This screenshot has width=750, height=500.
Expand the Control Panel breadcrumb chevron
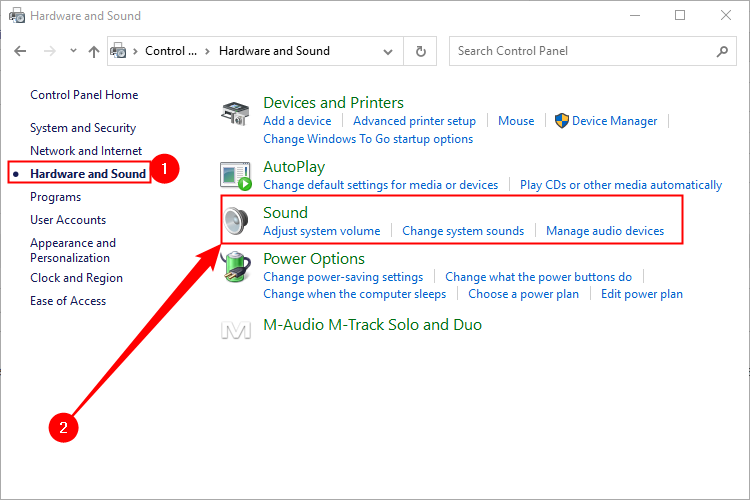[x=207, y=51]
